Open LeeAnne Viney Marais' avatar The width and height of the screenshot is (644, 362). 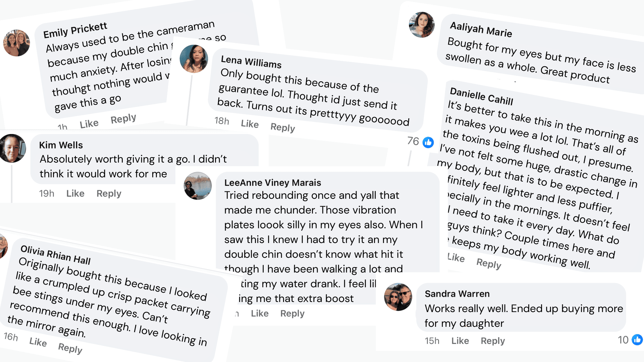click(198, 186)
